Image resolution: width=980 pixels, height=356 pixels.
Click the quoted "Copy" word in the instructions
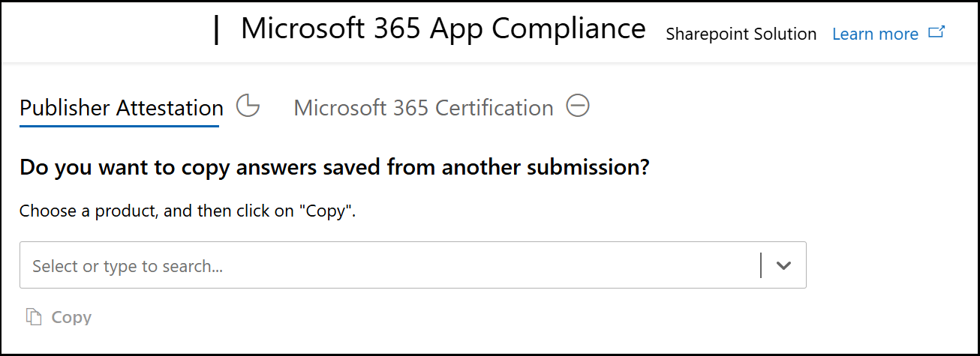pos(326,211)
